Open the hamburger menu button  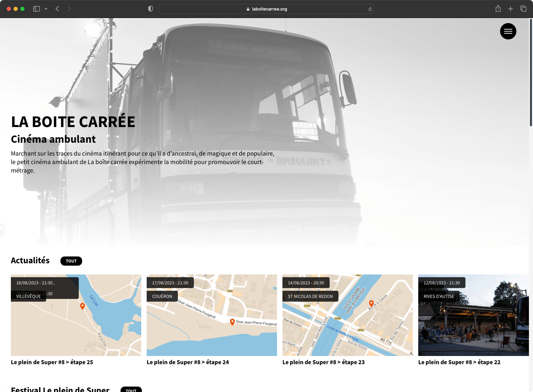point(508,31)
